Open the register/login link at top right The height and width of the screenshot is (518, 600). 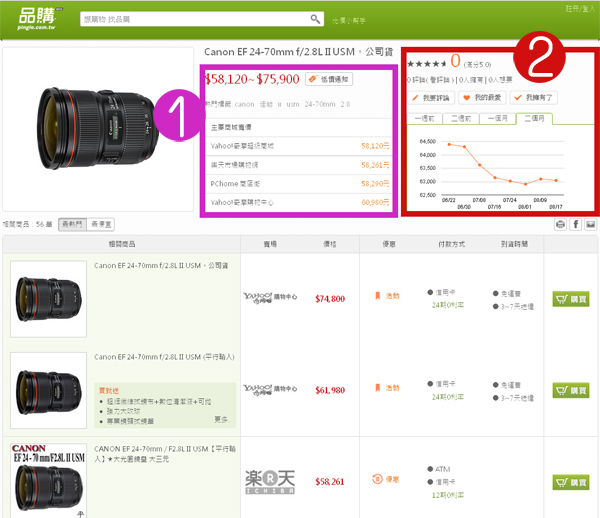[580, 8]
